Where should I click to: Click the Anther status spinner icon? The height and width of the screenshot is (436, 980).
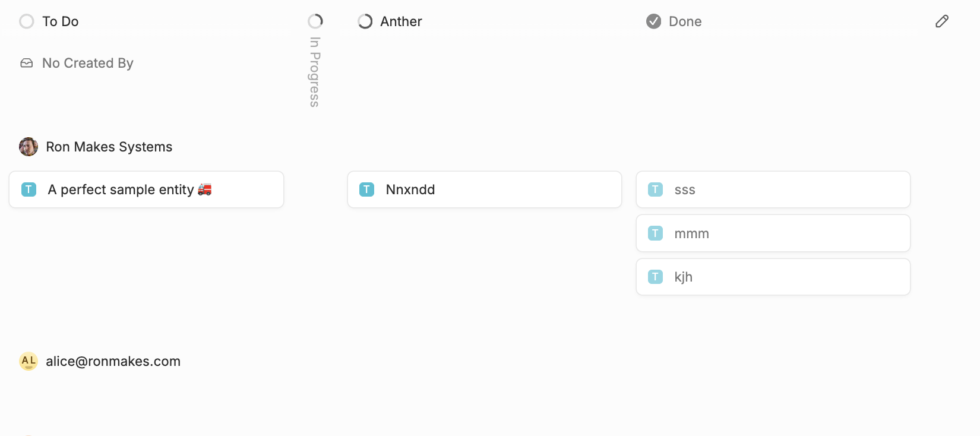[x=365, y=21]
